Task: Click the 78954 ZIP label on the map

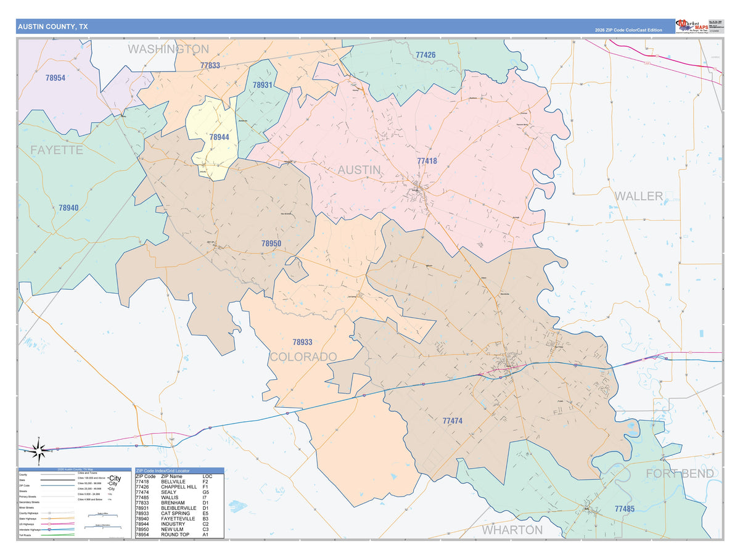Action: [x=55, y=78]
